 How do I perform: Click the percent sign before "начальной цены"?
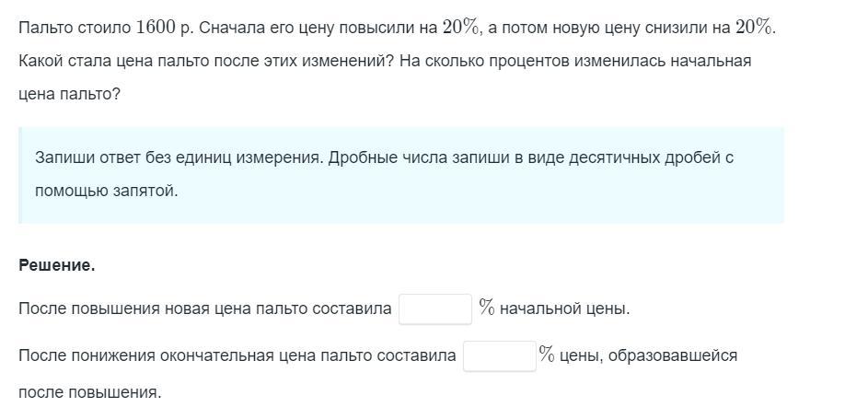(487, 308)
